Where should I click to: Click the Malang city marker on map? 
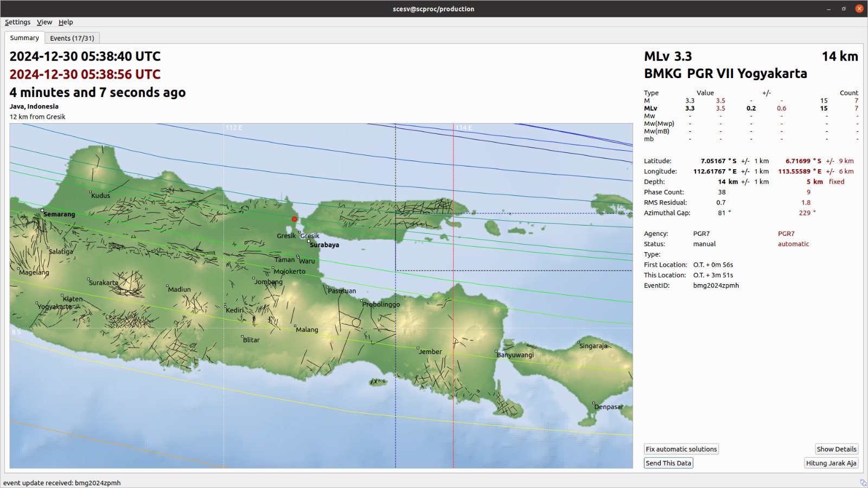click(x=295, y=326)
